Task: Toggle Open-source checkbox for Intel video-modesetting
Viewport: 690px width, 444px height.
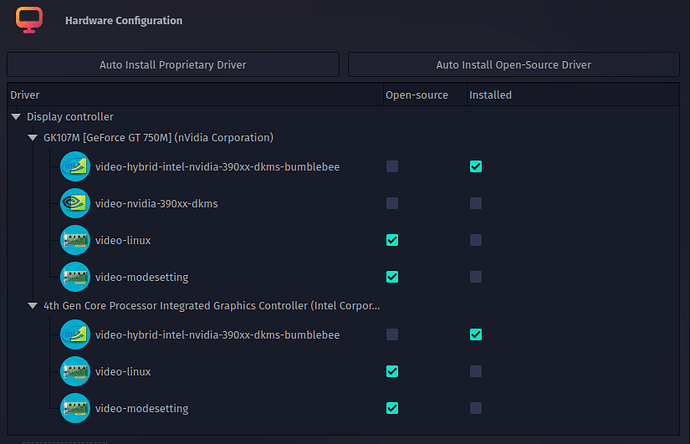Action: 392,408
